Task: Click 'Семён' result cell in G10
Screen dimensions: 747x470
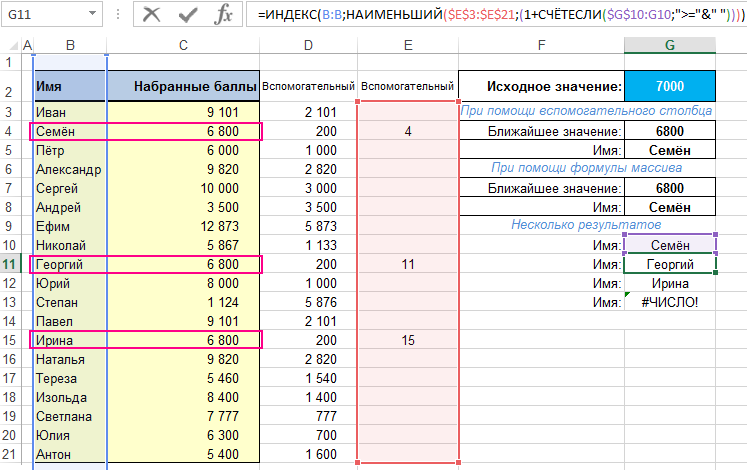Action: [x=670, y=245]
